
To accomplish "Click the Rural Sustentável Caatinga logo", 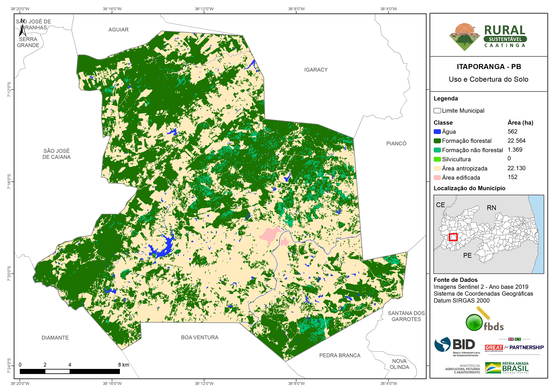I will tap(488, 37).
